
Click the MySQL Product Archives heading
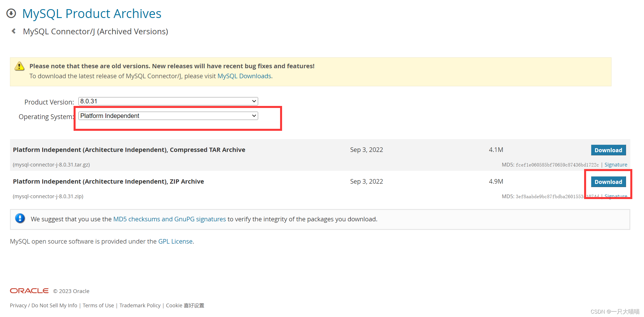(x=92, y=13)
